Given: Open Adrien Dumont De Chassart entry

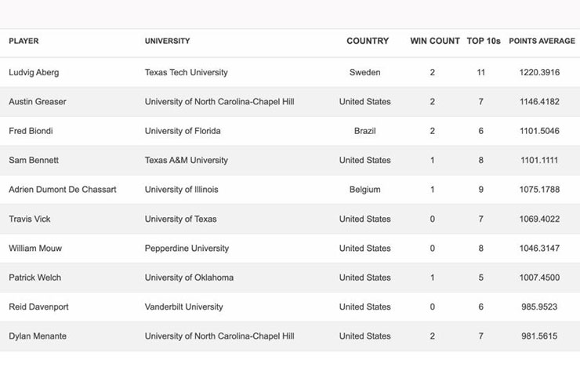Looking at the screenshot, I should (63, 190).
